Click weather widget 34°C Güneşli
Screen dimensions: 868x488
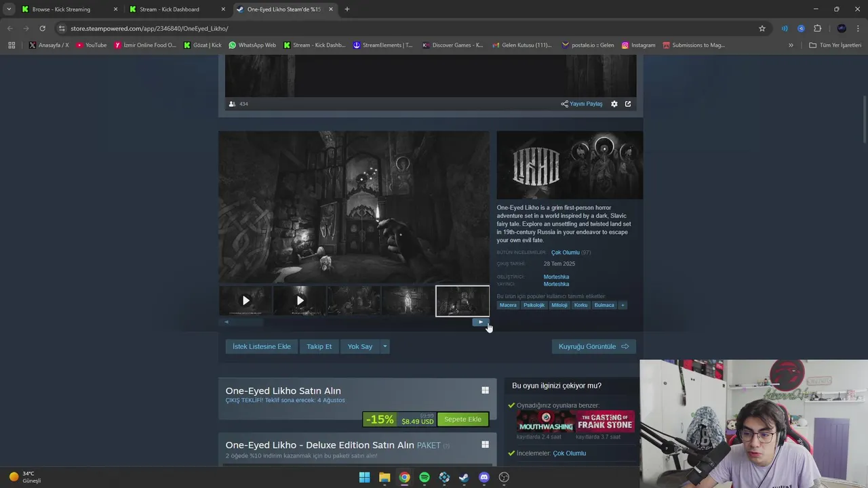26,477
